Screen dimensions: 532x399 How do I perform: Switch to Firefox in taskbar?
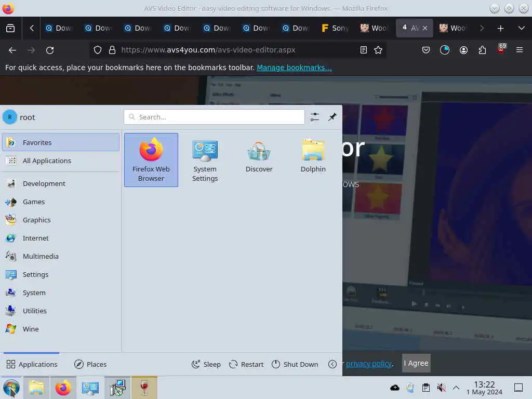(x=63, y=388)
